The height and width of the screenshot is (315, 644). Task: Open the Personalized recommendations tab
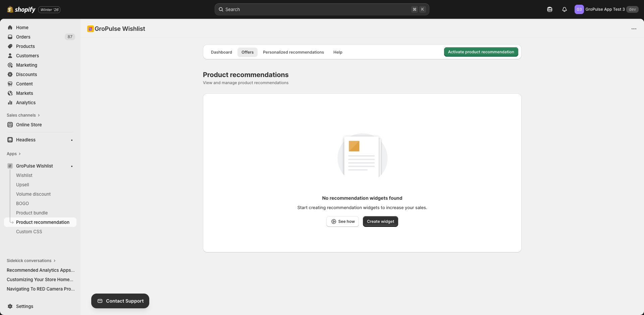[x=293, y=52]
